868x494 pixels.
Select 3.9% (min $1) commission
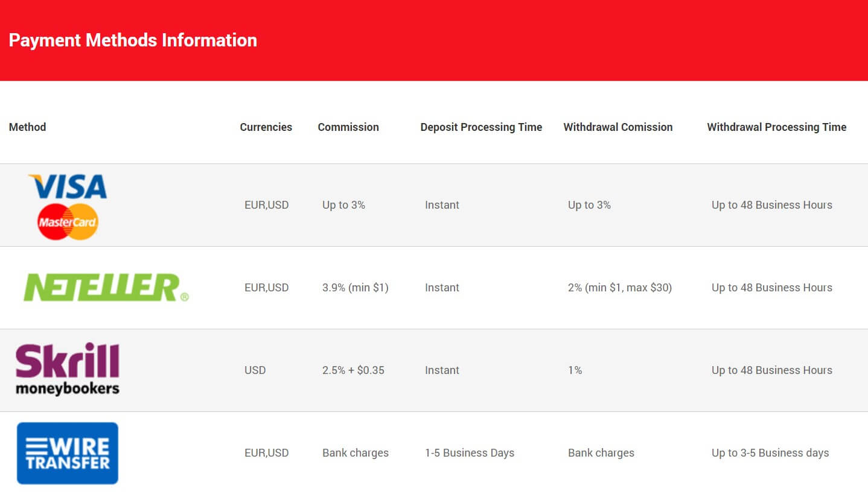tap(355, 288)
